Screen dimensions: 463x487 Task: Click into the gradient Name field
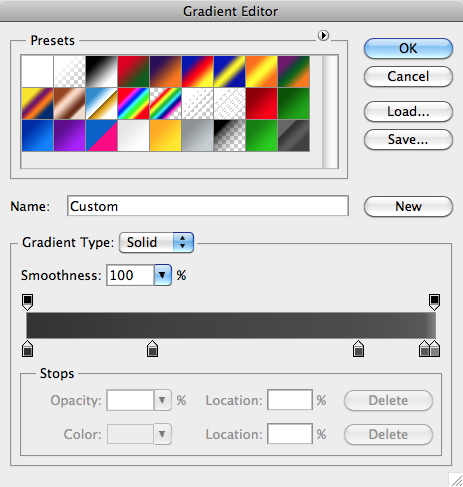(x=208, y=206)
